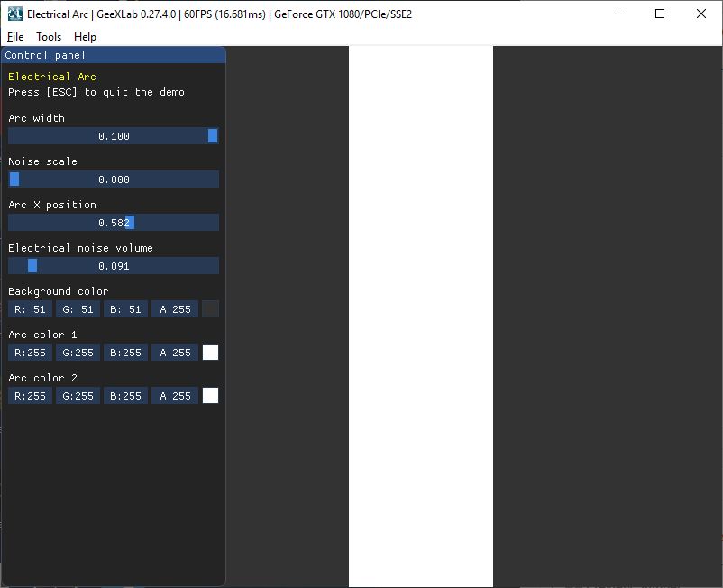Select Background color B: 51 field
Image resolution: width=723 pixels, height=588 pixels.
[x=125, y=309]
